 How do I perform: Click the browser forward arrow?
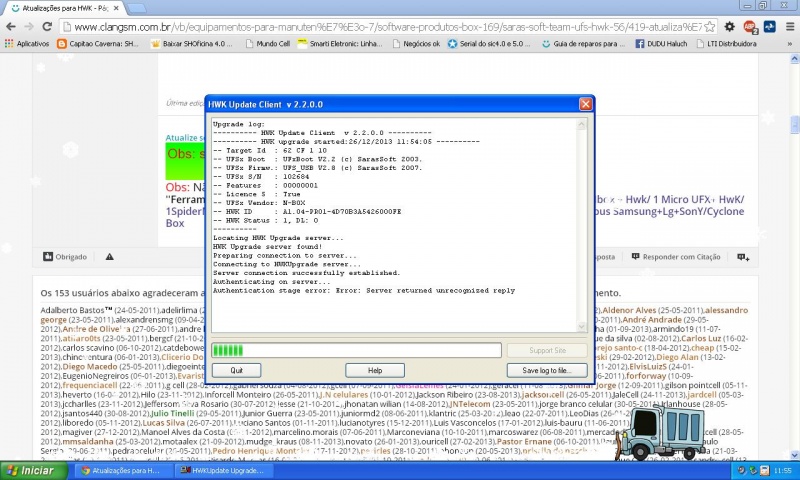[x=29, y=27]
